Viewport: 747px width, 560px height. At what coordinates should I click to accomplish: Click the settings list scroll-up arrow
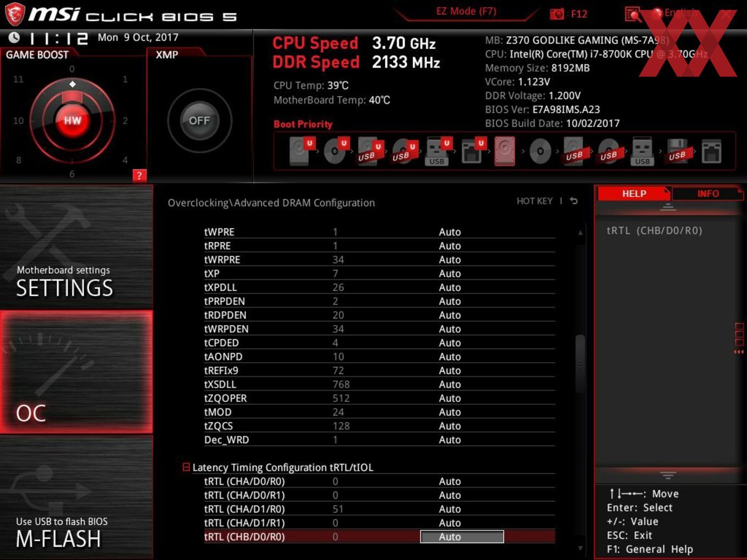pyautogui.click(x=580, y=233)
